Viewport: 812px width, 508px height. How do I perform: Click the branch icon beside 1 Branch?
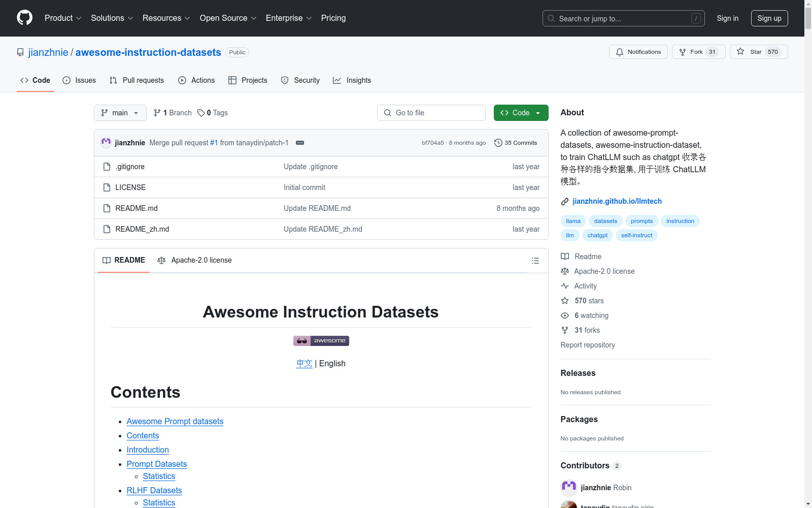coord(157,113)
